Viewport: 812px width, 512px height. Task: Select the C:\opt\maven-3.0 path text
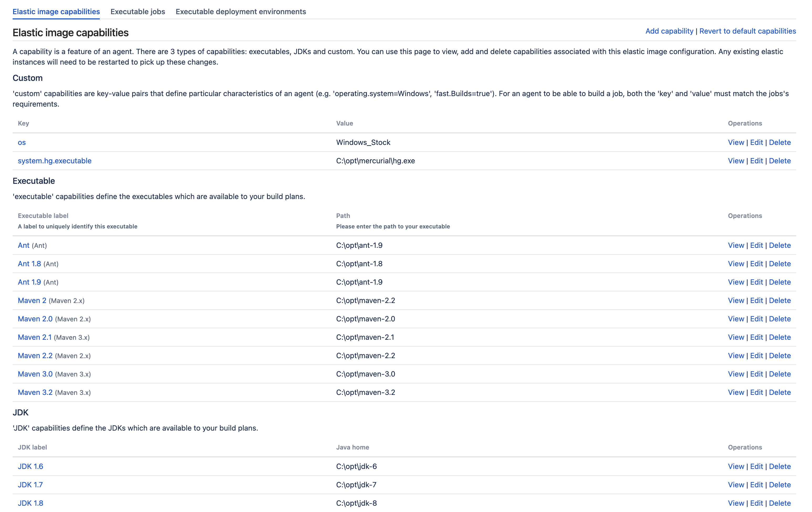(366, 374)
